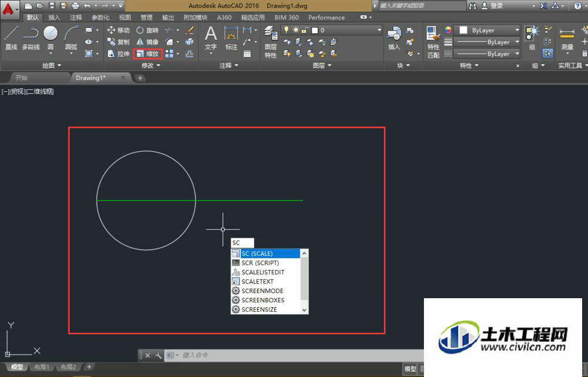588x377 pixels.
Task: Open Layer Properties (图层特性) manager
Action: pos(270,41)
